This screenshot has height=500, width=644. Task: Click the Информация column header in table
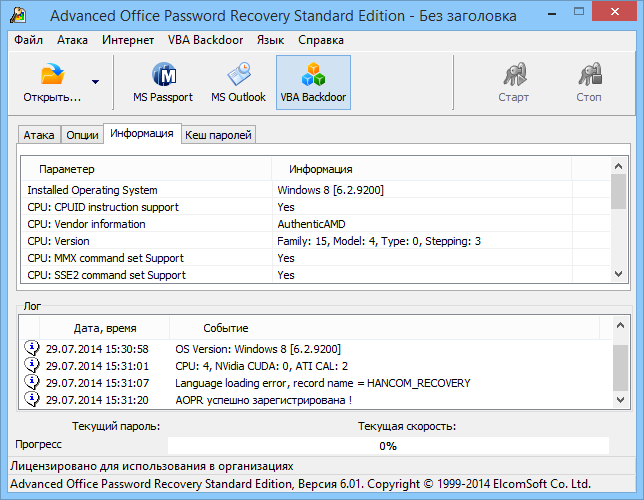pos(421,169)
